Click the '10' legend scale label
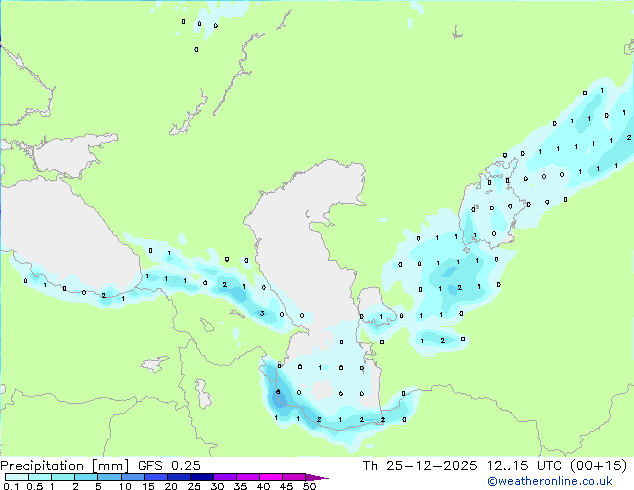 click(x=125, y=486)
